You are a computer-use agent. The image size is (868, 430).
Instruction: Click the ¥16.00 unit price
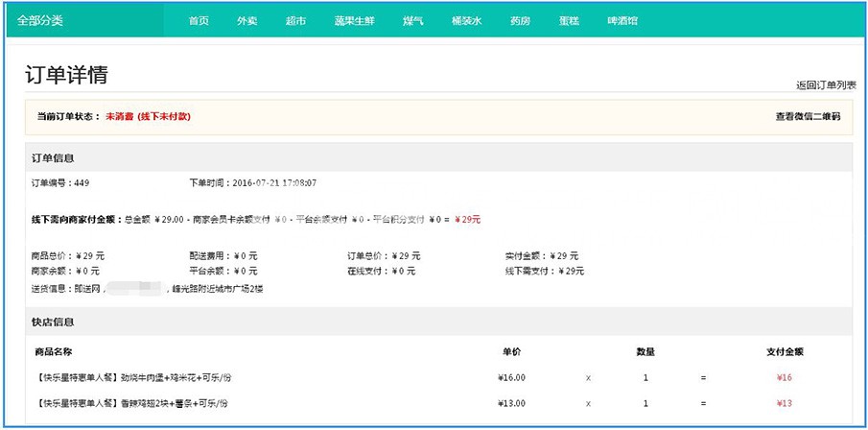tap(511, 378)
